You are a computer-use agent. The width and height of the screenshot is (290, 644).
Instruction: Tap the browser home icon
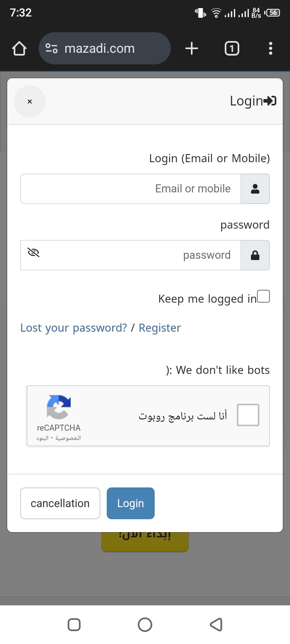pos(19,49)
